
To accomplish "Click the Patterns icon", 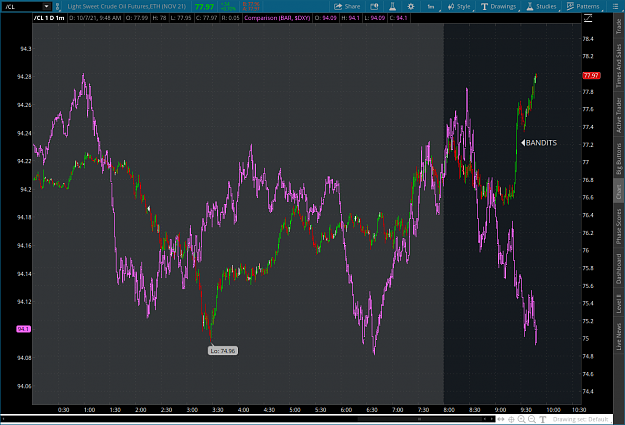I will [x=570, y=6].
